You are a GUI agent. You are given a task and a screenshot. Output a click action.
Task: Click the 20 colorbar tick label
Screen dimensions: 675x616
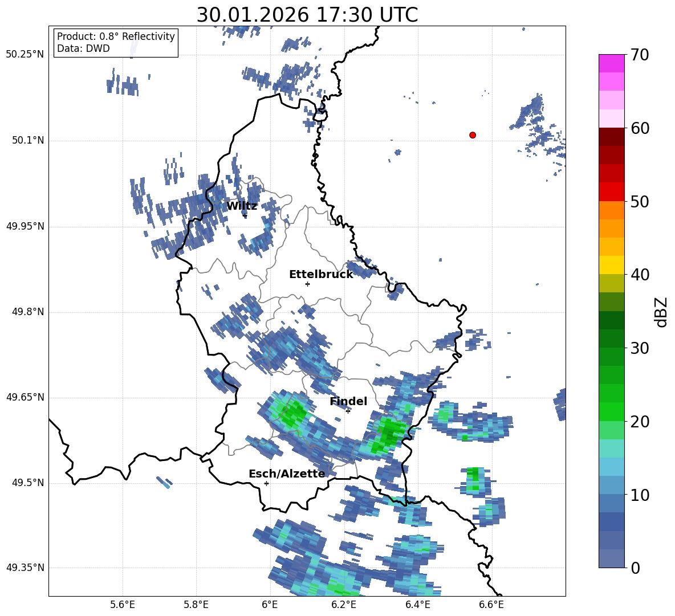click(640, 422)
